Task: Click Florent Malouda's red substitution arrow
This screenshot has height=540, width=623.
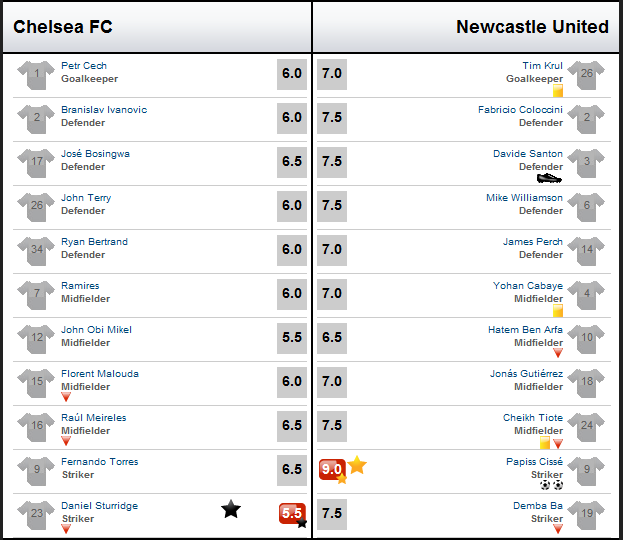Action: (66, 397)
